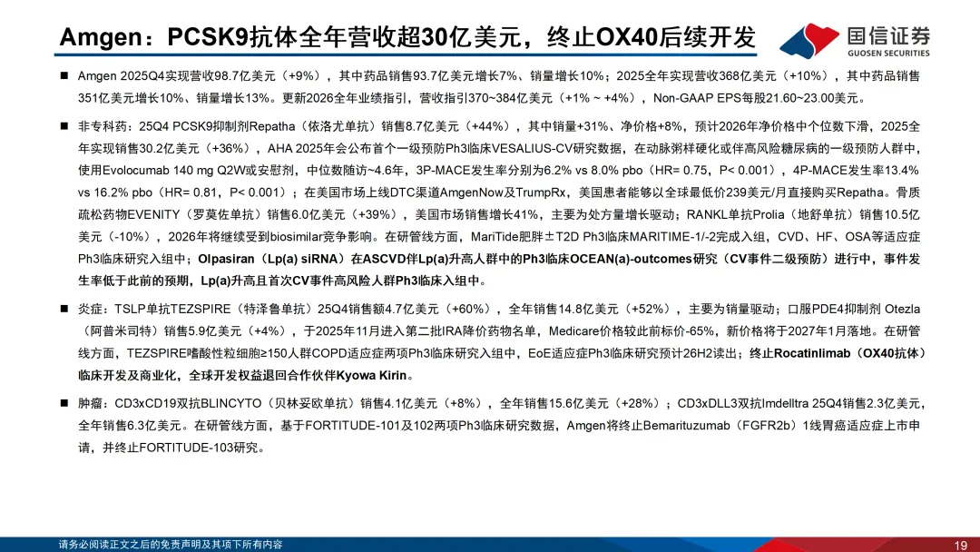Click the text 'Kyowa Kirin'
This screenshot has width=980, height=552.
pos(371,376)
